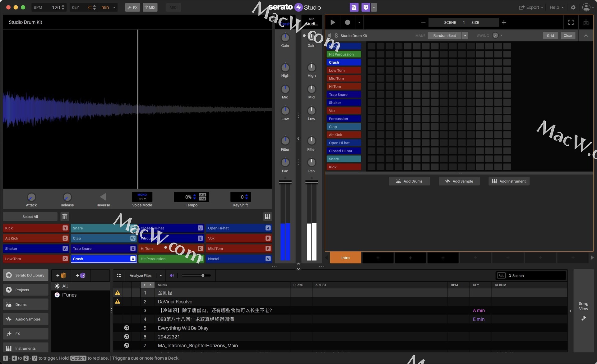Screen dimensions: 597x364
Task: Open the Random Beat dropdown arrow
Action: click(x=465, y=35)
